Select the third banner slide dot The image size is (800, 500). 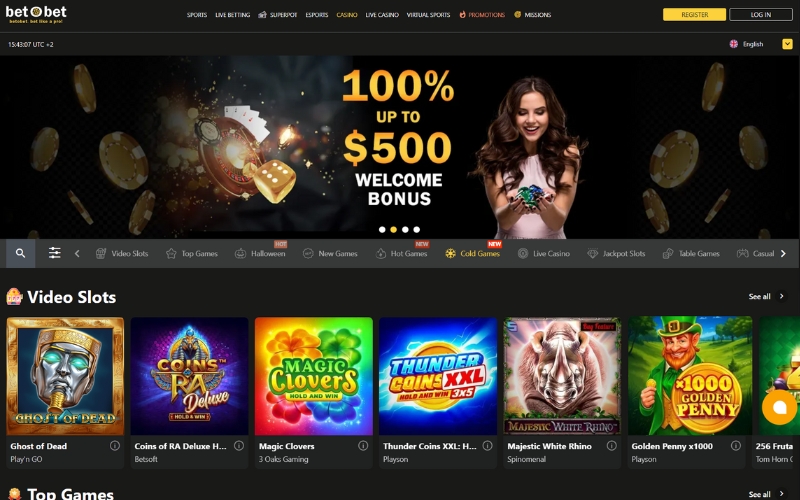405,230
